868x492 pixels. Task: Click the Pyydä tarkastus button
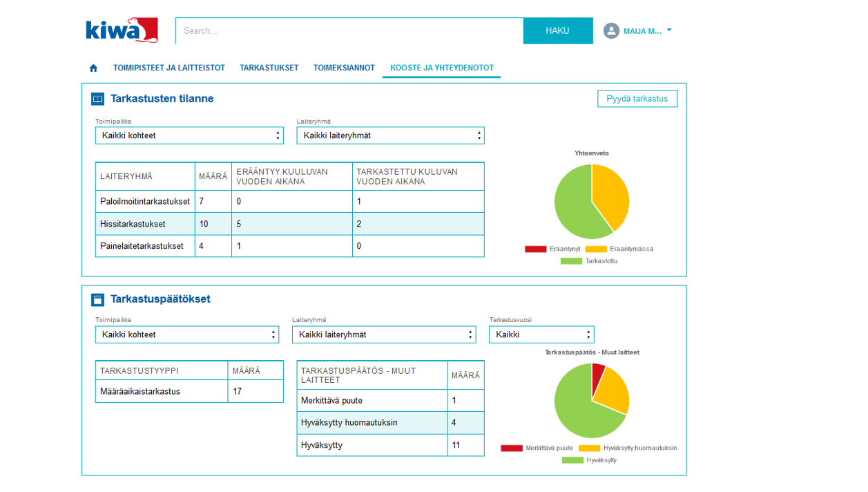[x=637, y=98]
